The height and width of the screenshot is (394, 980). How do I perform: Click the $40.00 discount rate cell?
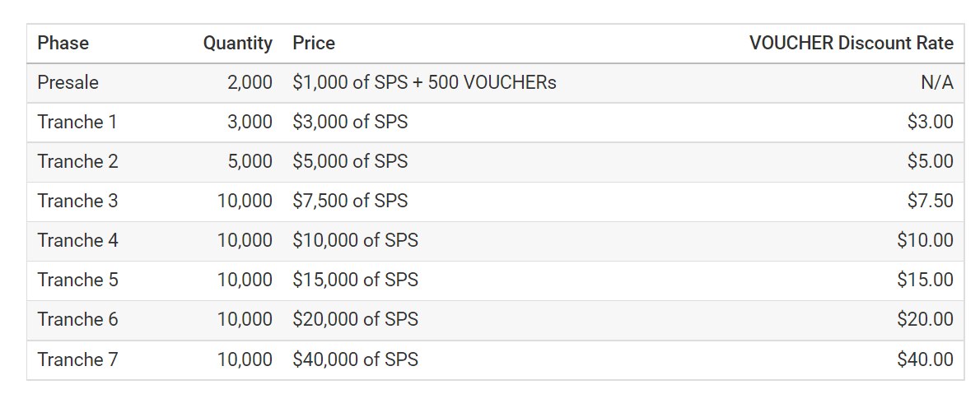coord(926,359)
